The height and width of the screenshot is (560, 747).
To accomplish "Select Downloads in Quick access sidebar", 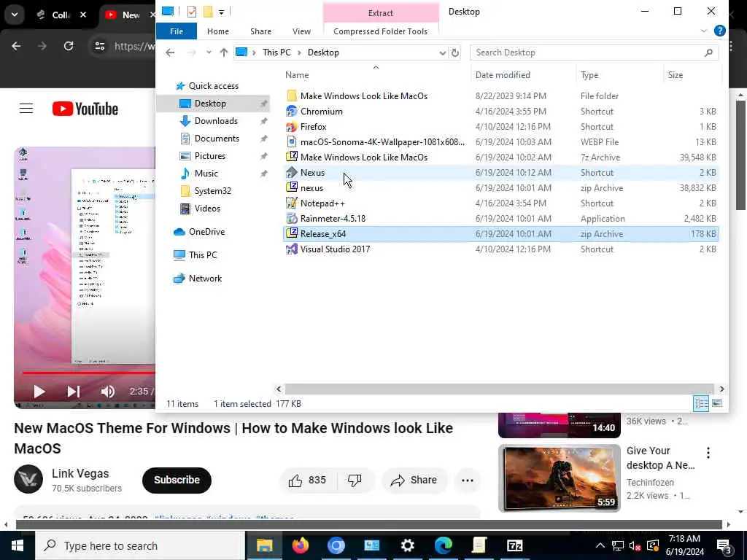I will [216, 121].
